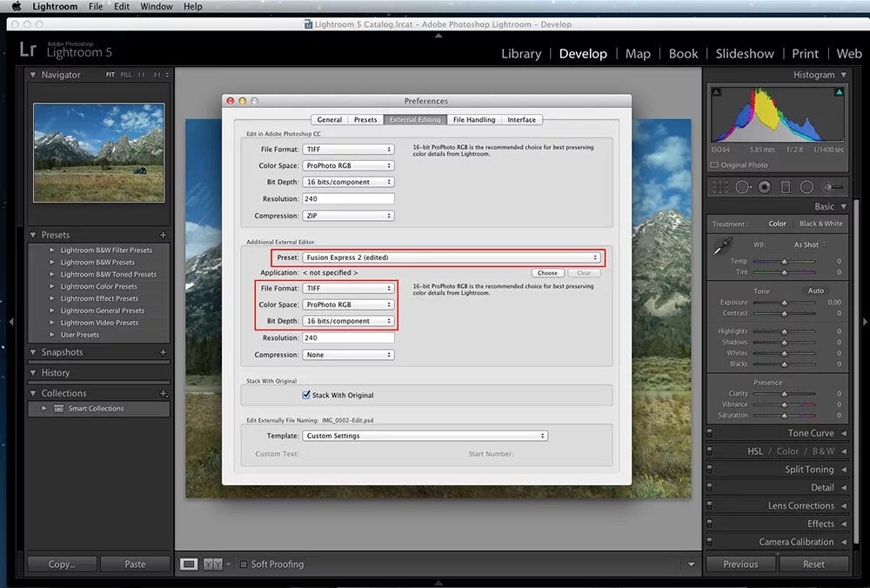The image size is (870, 588).
Task: Select the Crop Overlay tool
Action: [720, 186]
